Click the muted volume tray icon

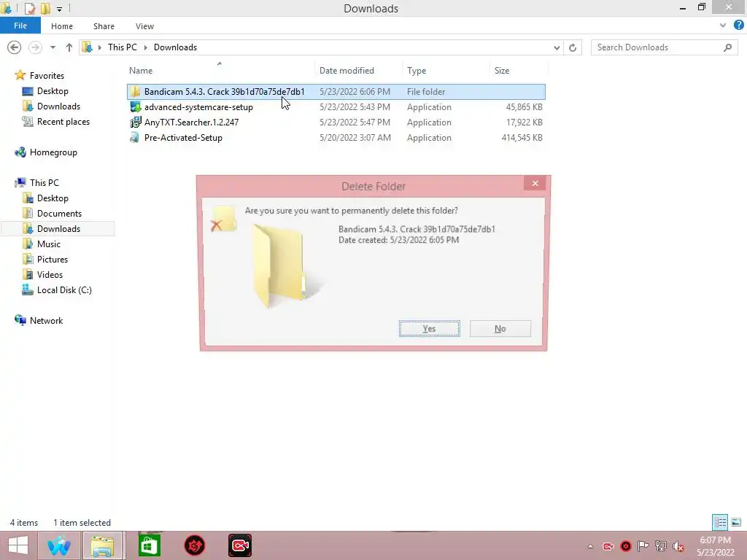coord(678,546)
